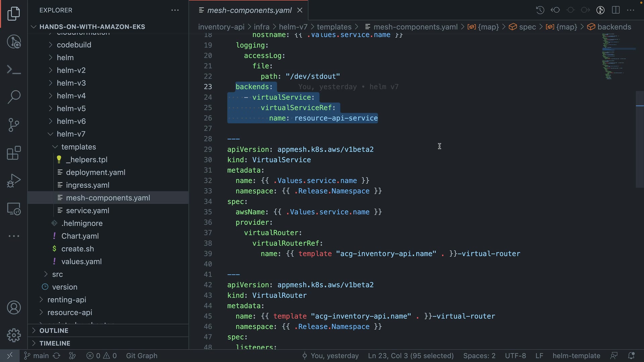Open file history timeline icon
The height and width of the screenshot is (362, 644).
pos(540,10)
